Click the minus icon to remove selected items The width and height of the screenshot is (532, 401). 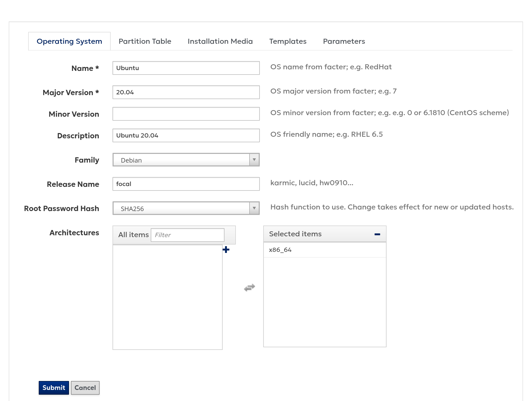pos(377,234)
